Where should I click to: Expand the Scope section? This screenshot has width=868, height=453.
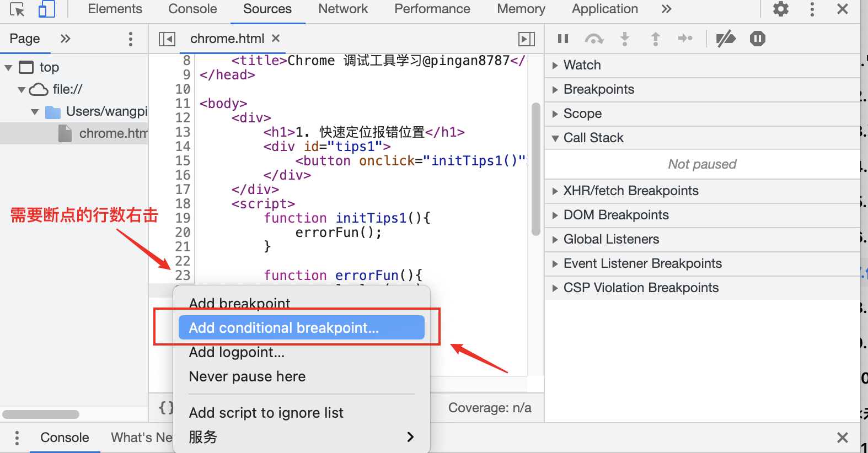702,114
